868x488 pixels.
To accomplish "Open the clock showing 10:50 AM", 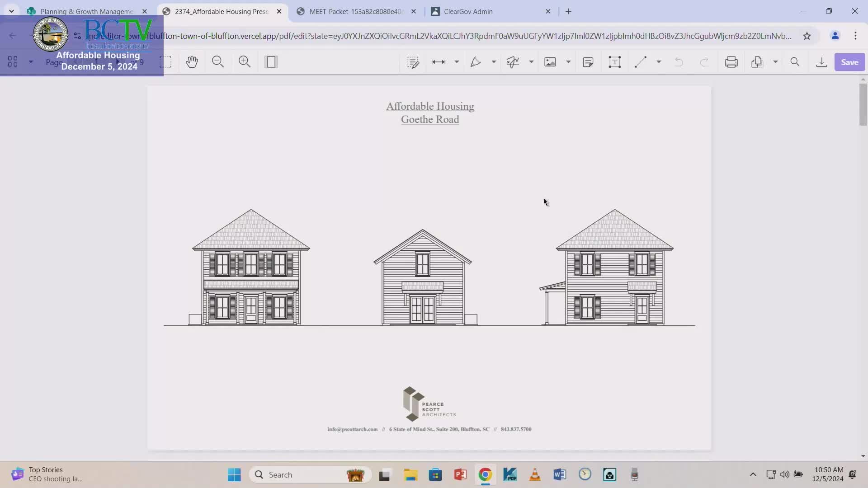I will point(828,474).
